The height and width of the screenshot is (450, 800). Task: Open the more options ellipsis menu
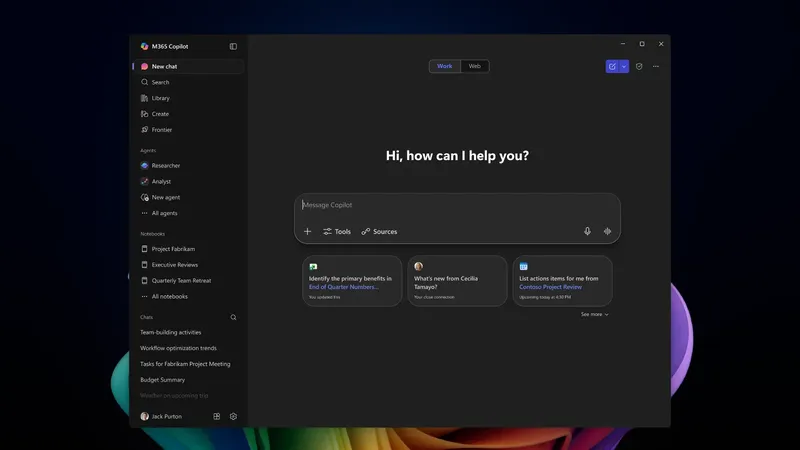(x=656, y=66)
